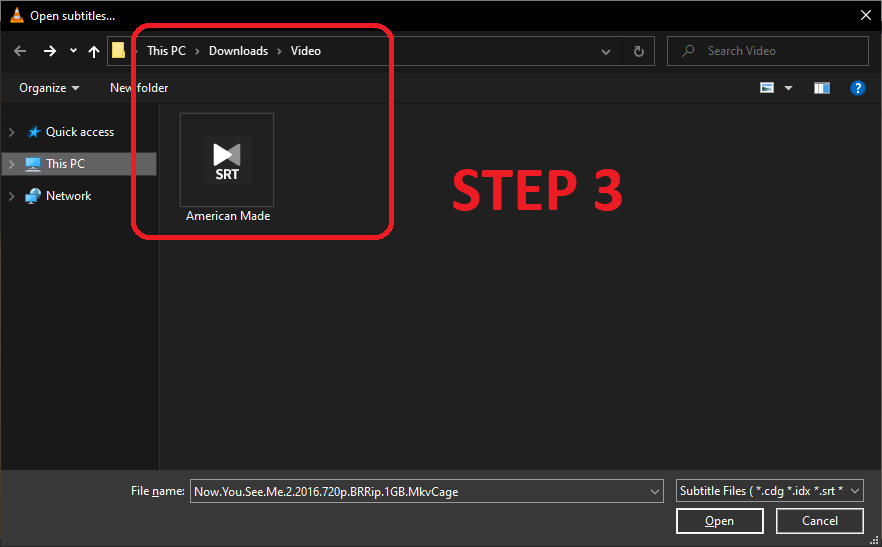
Task: Select Downloads in address breadcrumb
Action: (x=238, y=51)
